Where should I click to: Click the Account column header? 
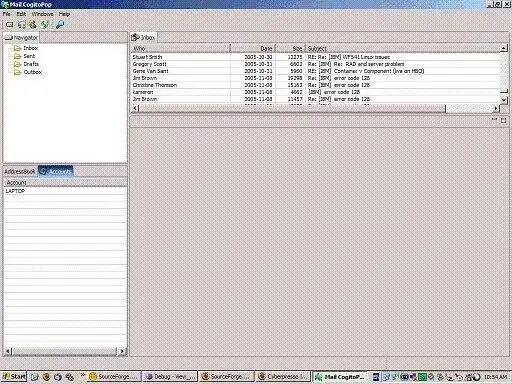tap(65, 183)
